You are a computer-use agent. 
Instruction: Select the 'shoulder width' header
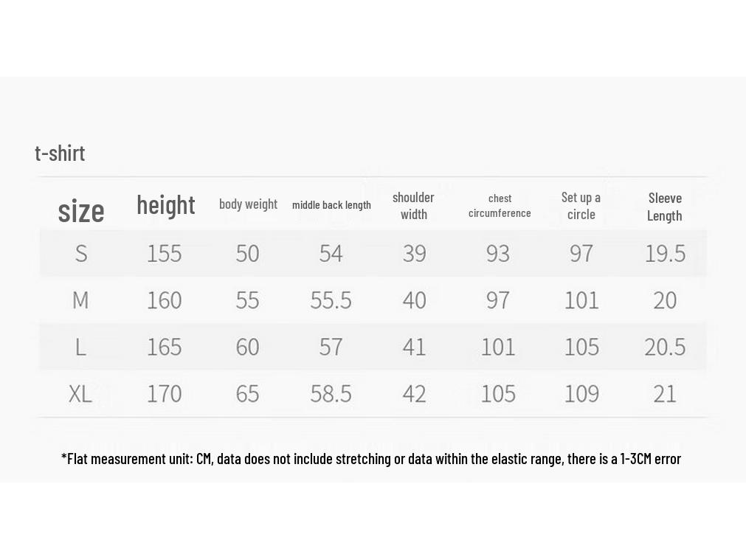tap(413, 206)
